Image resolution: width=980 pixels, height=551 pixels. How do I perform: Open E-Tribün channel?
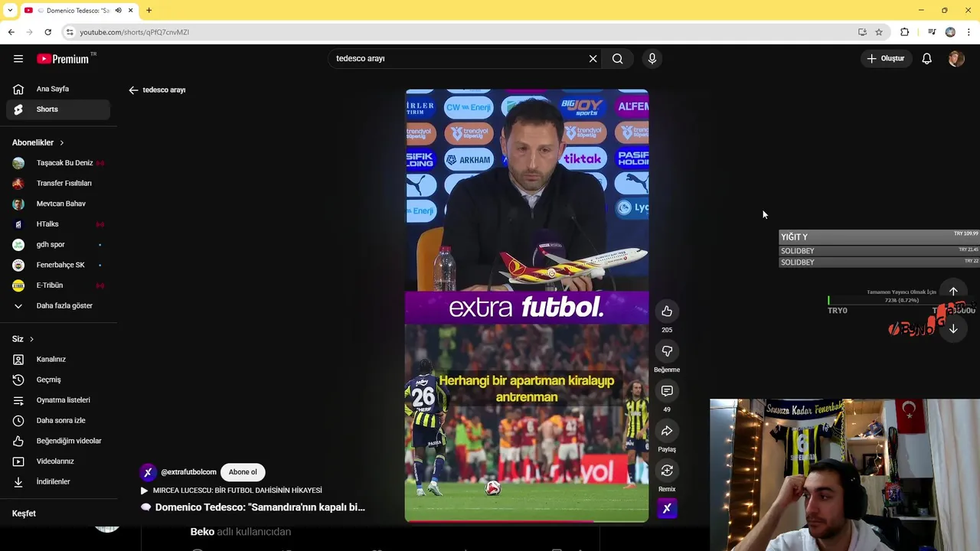(x=58, y=285)
